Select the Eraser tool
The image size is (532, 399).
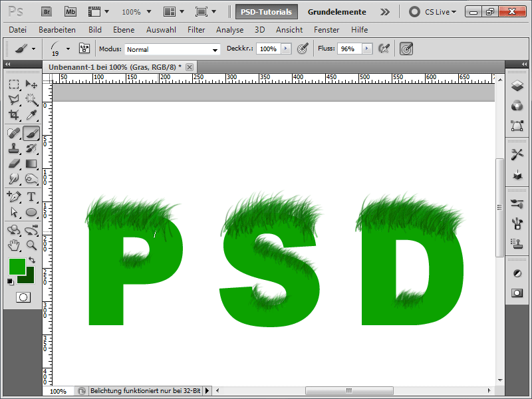14,164
